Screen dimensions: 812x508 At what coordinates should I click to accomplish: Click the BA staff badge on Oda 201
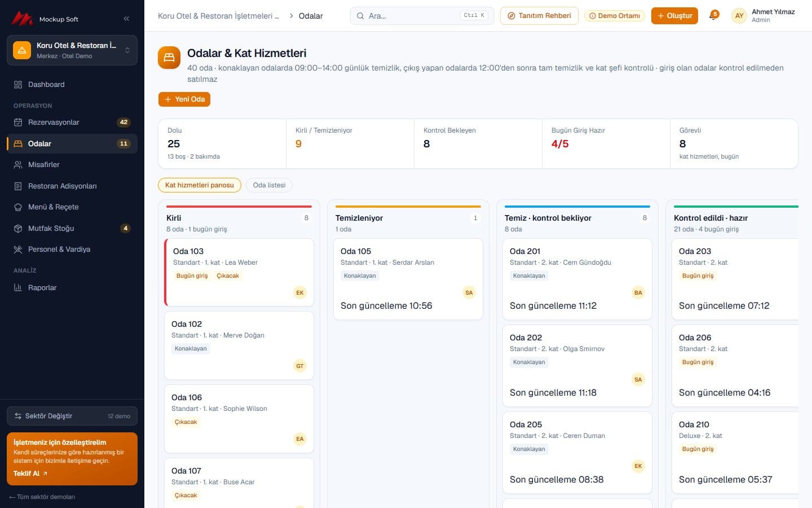point(638,292)
